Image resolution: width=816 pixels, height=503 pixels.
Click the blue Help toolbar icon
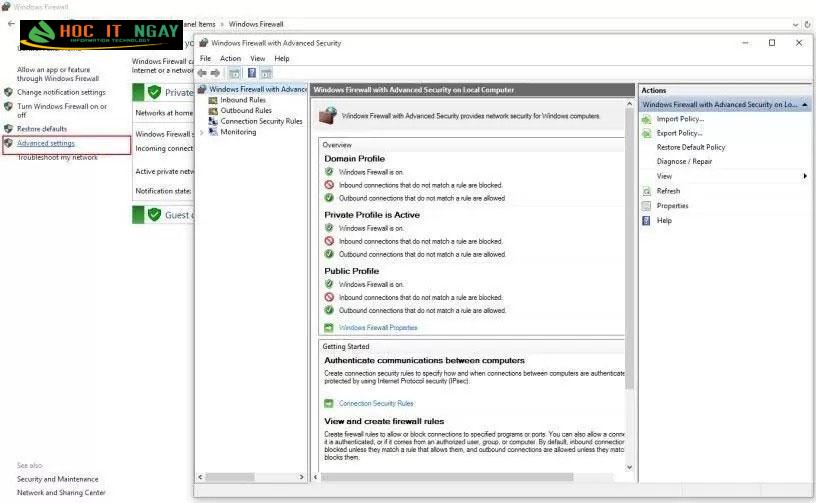pyautogui.click(x=252, y=73)
